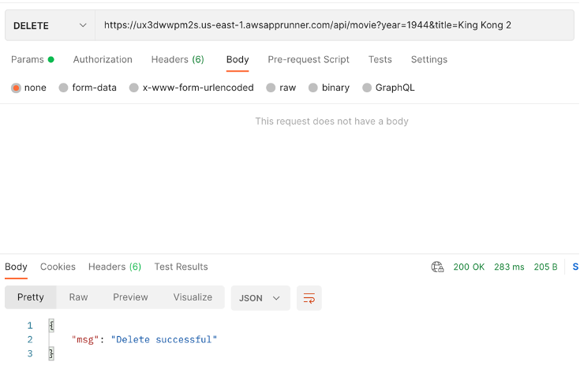Click the 200 OK status text

469,267
